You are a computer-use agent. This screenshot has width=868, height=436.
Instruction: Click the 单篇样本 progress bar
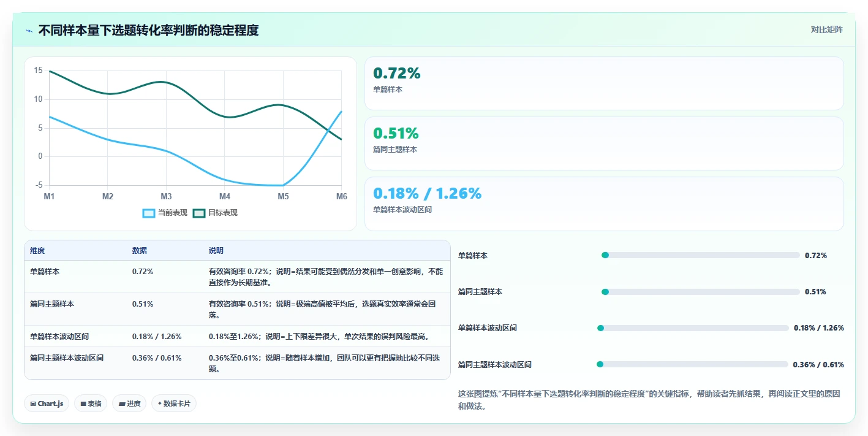(701, 255)
